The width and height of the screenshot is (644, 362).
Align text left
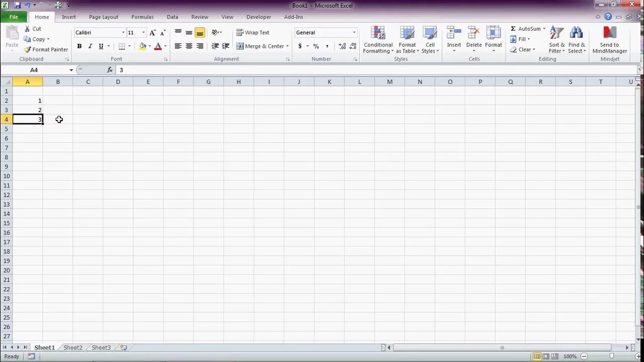coord(178,46)
